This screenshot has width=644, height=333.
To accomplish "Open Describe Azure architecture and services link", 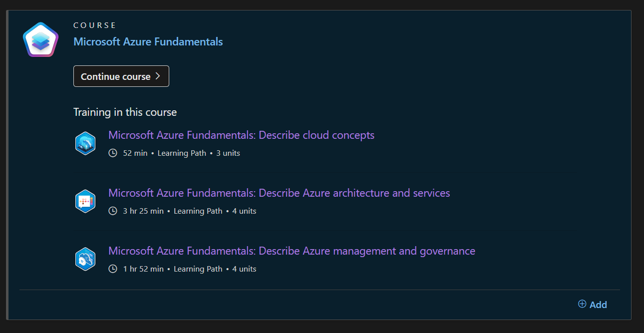I will [x=279, y=193].
